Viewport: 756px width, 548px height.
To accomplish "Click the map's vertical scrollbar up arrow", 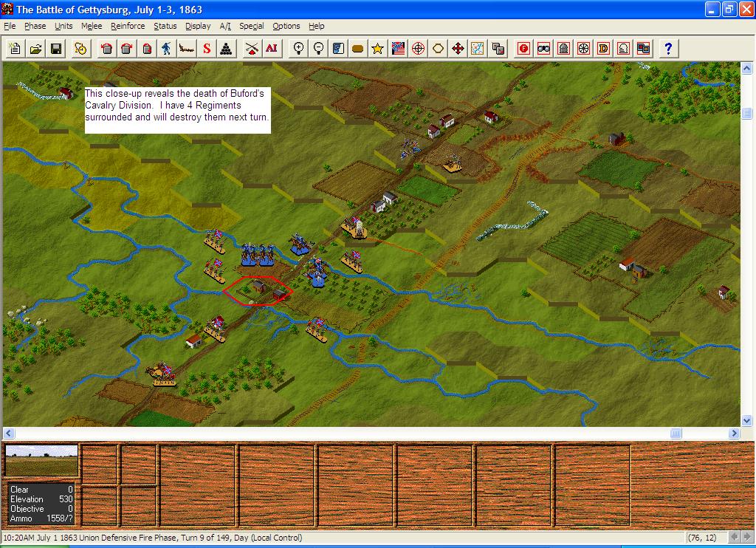I will (x=746, y=69).
